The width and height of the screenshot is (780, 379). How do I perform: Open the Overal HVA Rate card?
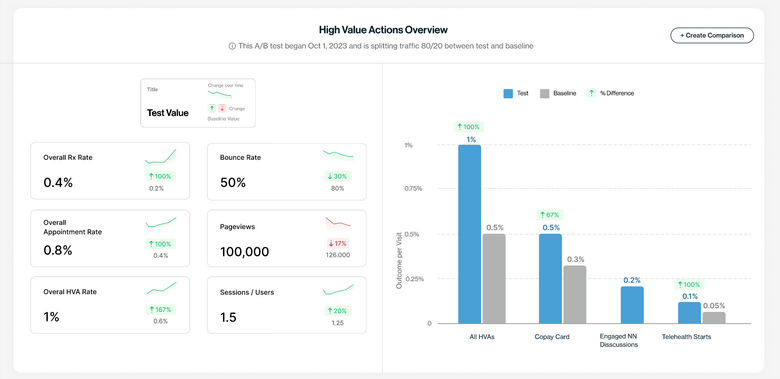click(x=110, y=305)
